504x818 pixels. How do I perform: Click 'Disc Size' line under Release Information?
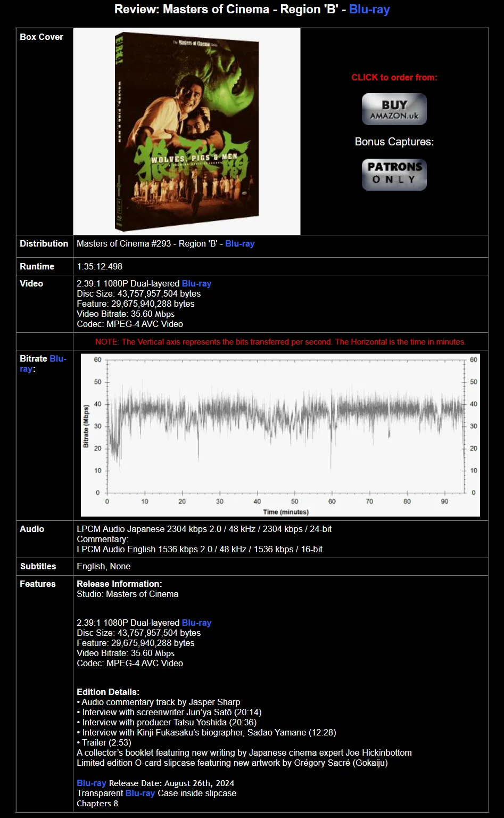click(x=139, y=633)
